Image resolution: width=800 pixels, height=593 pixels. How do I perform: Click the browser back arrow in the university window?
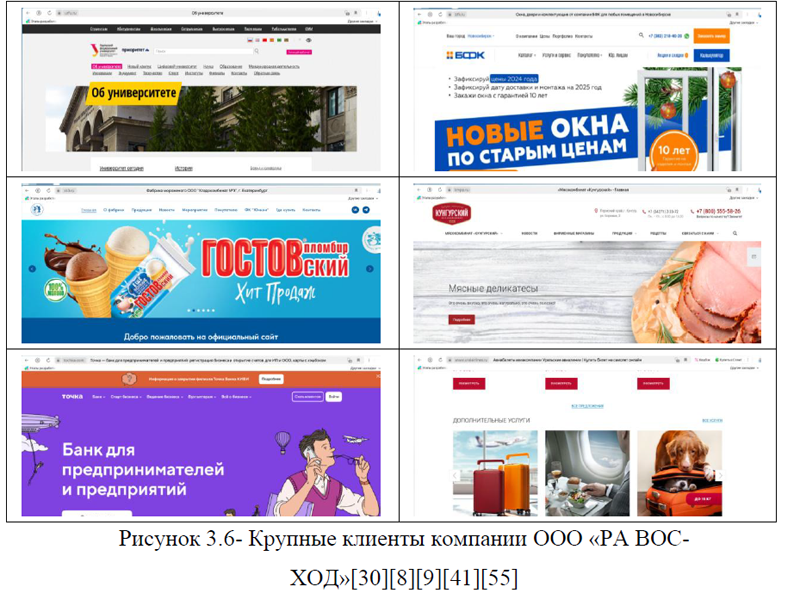pyautogui.click(x=28, y=13)
